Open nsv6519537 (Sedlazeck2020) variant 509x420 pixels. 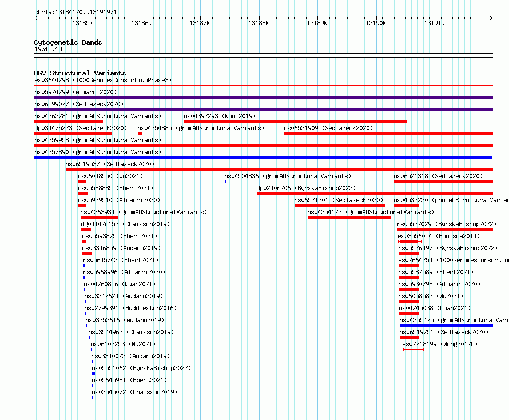(x=110, y=164)
